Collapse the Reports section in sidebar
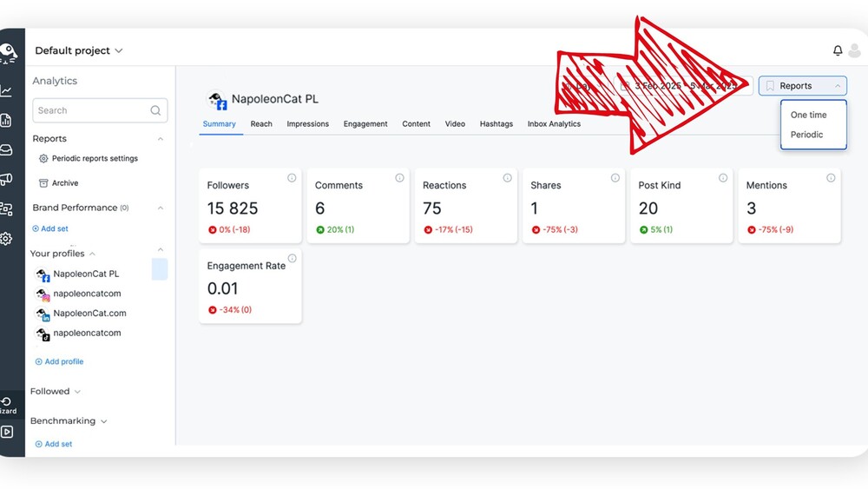This screenshot has height=489, width=868. [x=161, y=138]
